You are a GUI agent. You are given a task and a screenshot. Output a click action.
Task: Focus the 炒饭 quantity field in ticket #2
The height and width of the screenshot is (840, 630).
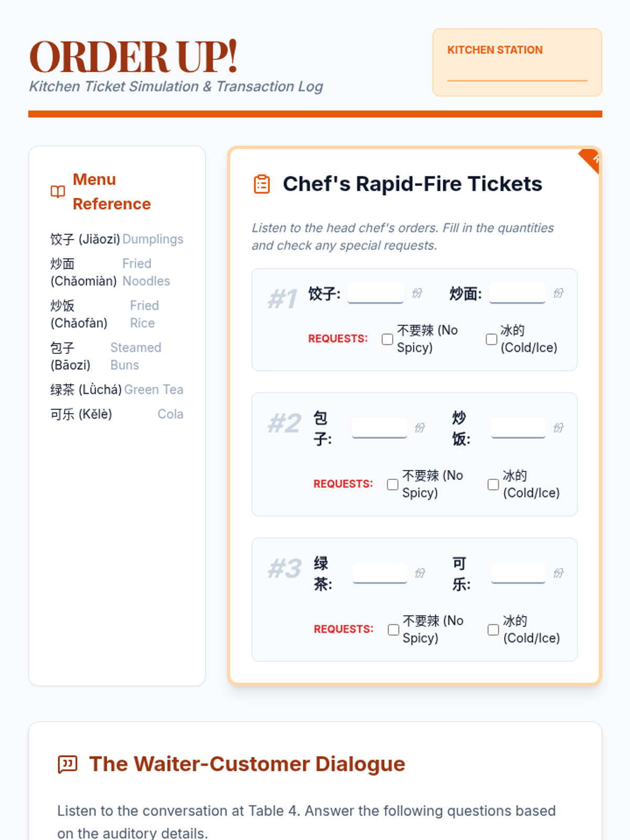(x=518, y=427)
